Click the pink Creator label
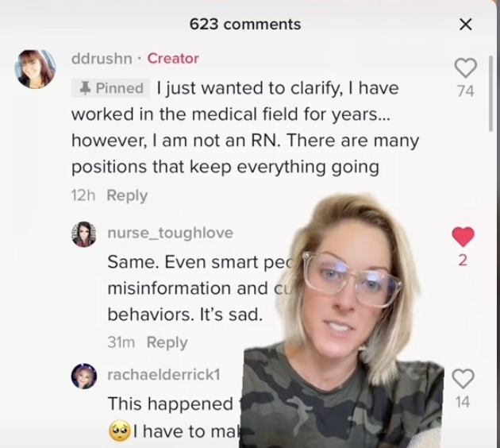The height and width of the screenshot is (448, 500). [x=173, y=59]
